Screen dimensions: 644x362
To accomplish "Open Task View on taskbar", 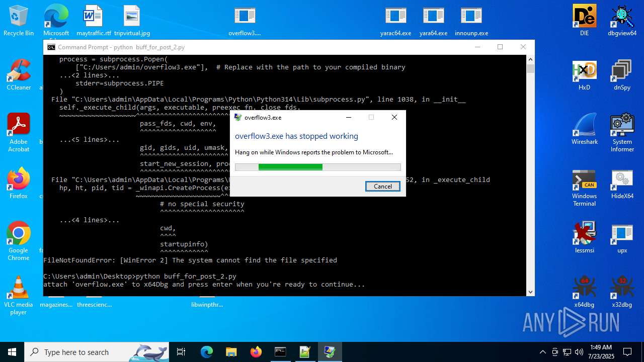I will pyautogui.click(x=181, y=352).
